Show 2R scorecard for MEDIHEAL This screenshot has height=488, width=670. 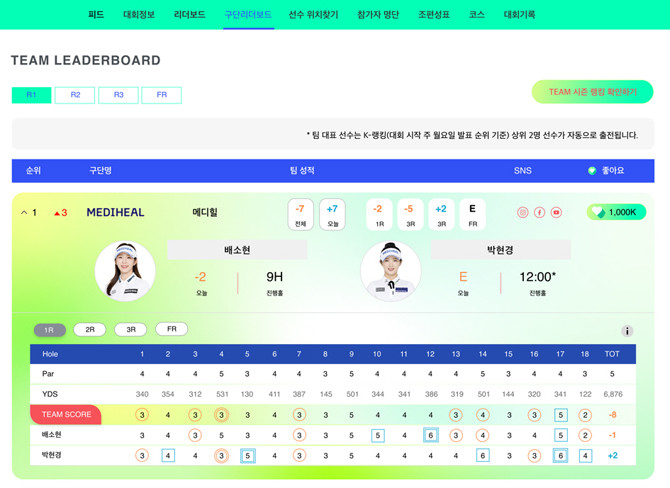point(90,329)
